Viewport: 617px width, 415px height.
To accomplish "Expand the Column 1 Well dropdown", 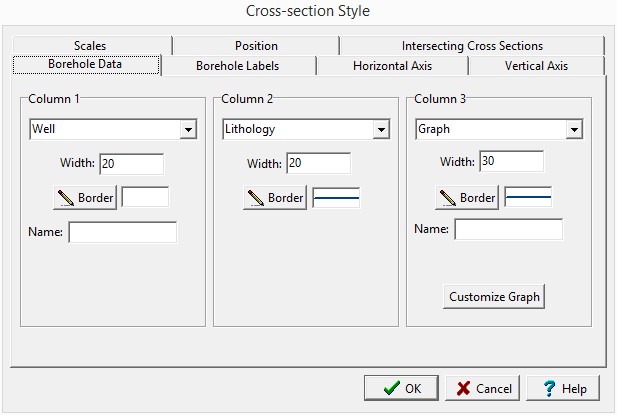I will 187,130.
